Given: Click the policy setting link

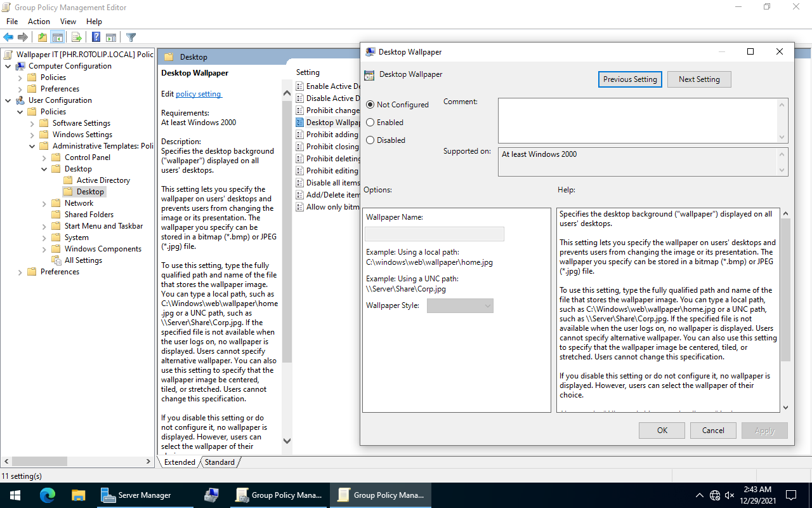Looking at the screenshot, I should coord(199,94).
